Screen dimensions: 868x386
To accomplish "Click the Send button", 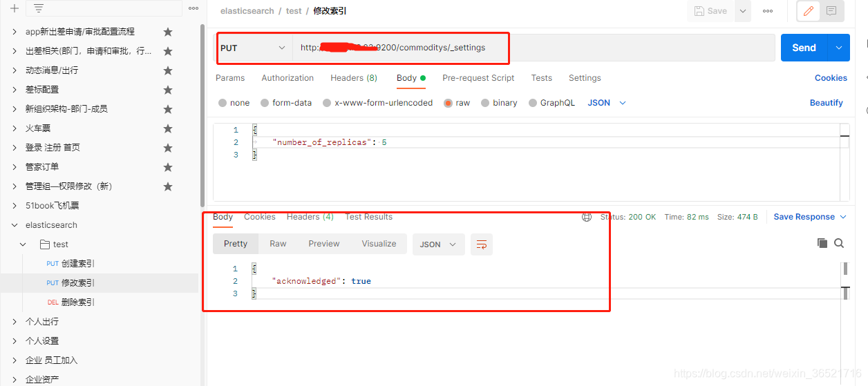I will [x=804, y=48].
